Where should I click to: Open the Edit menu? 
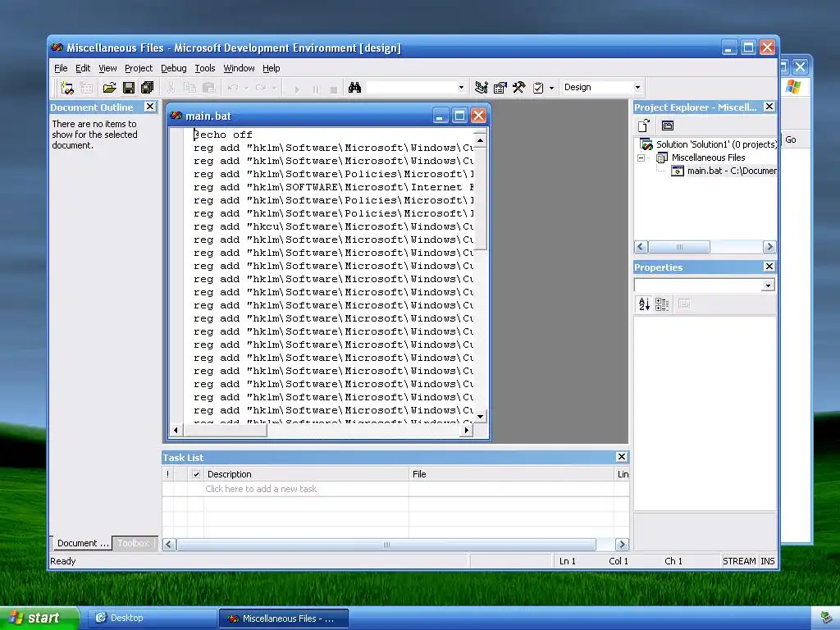point(83,68)
